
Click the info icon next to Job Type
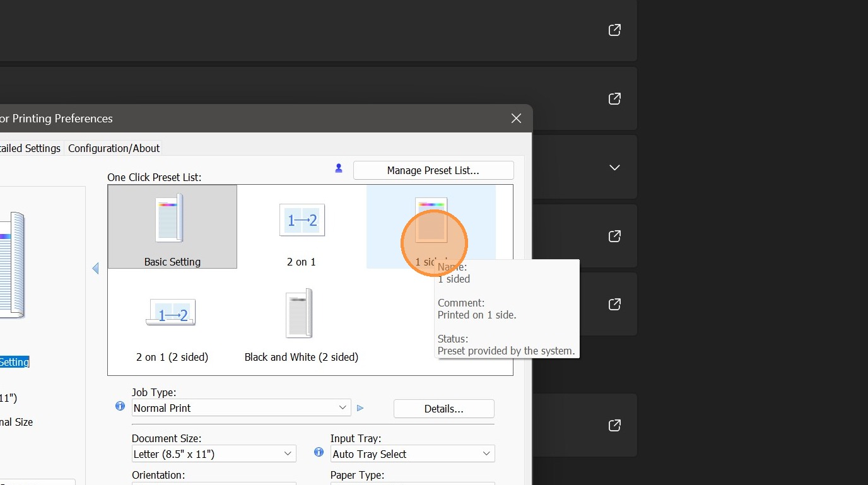pos(120,406)
